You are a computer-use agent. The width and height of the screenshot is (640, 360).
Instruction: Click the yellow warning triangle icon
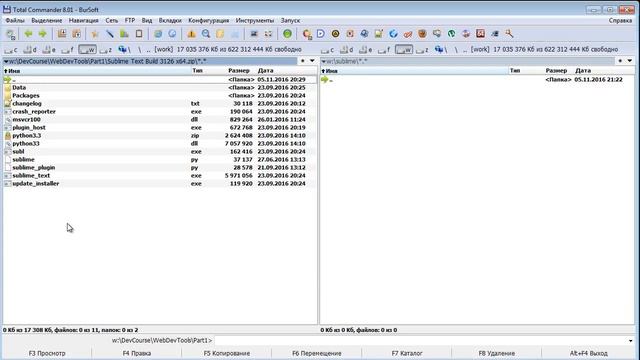click(x=191, y=34)
